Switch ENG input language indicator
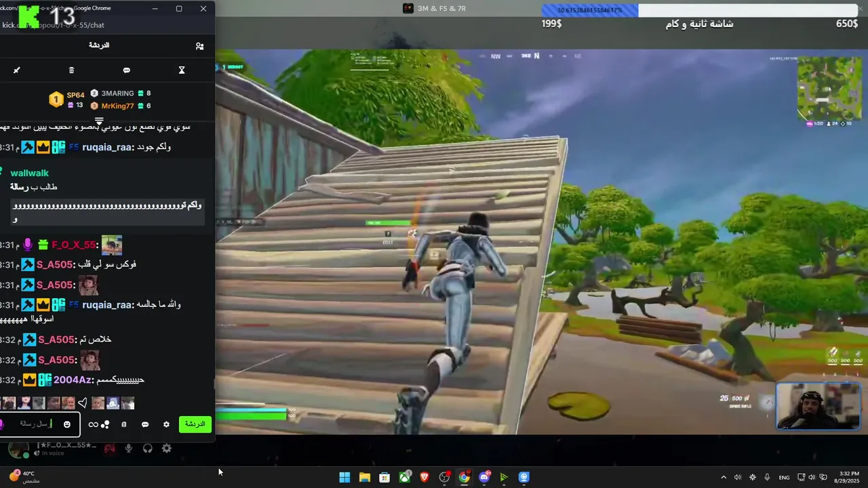This screenshot has height=488, width=868. pyautogui.click(x=784, y=477)
